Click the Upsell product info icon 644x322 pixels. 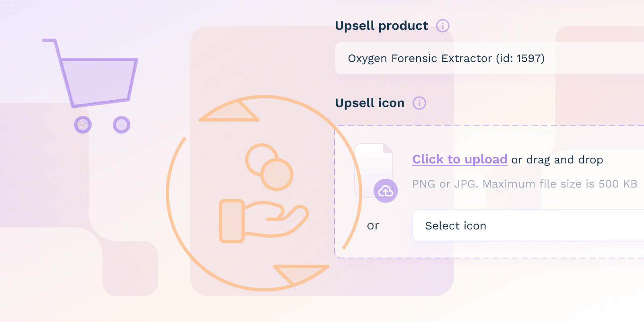click(443, 26)
